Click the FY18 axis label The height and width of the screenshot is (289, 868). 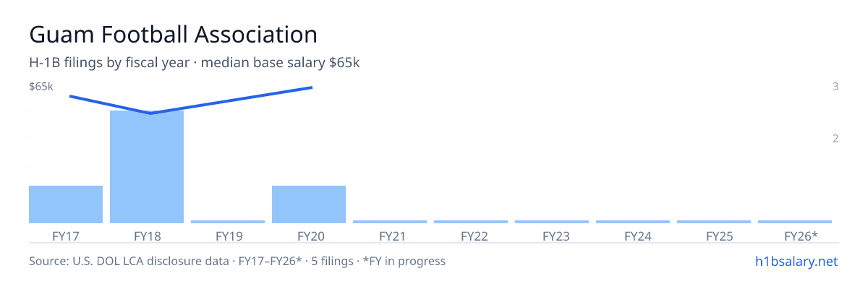click(x=147, y=236)
